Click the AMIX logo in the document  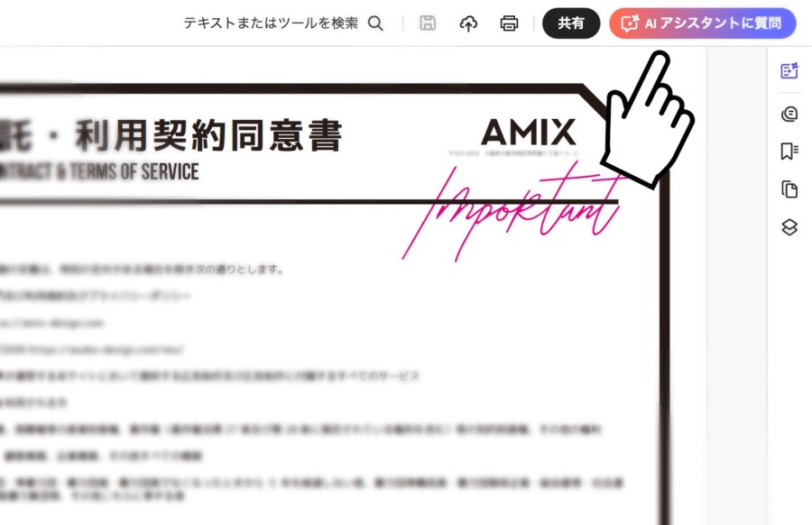(x=529, y=132)
